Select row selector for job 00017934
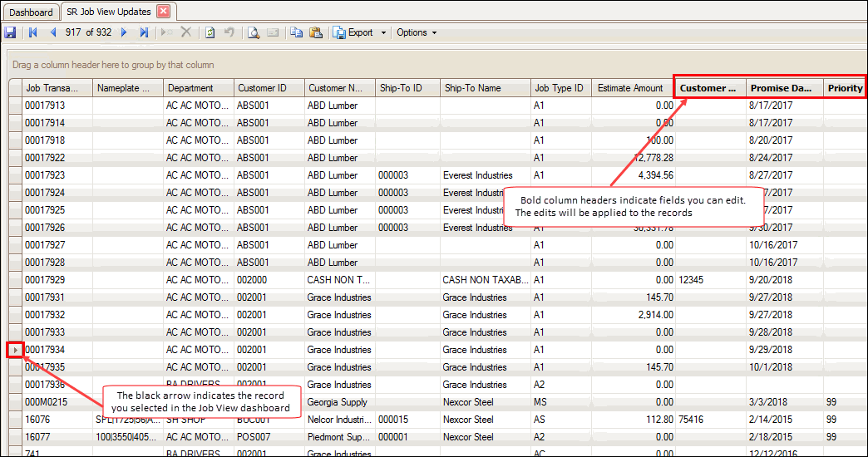The width and height of the screenshot is (868, 457). point(15,350)
